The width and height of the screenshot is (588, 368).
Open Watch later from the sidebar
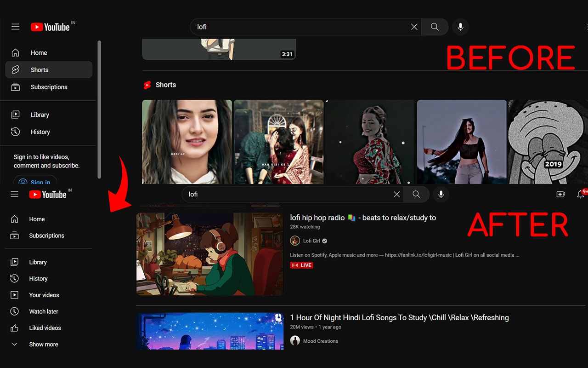(x=44, y=311)
